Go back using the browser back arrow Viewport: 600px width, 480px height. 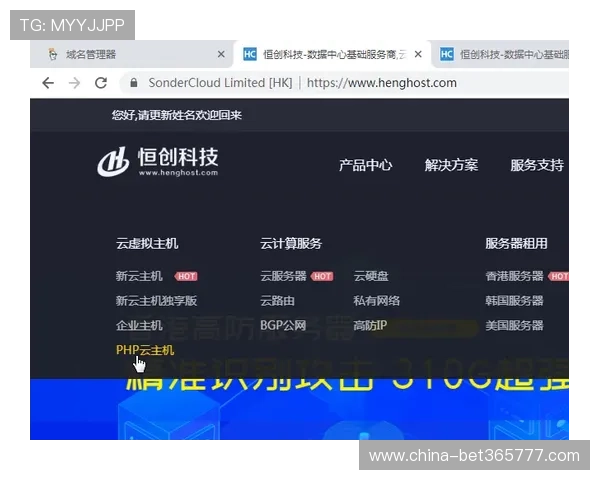pos(48,83)
